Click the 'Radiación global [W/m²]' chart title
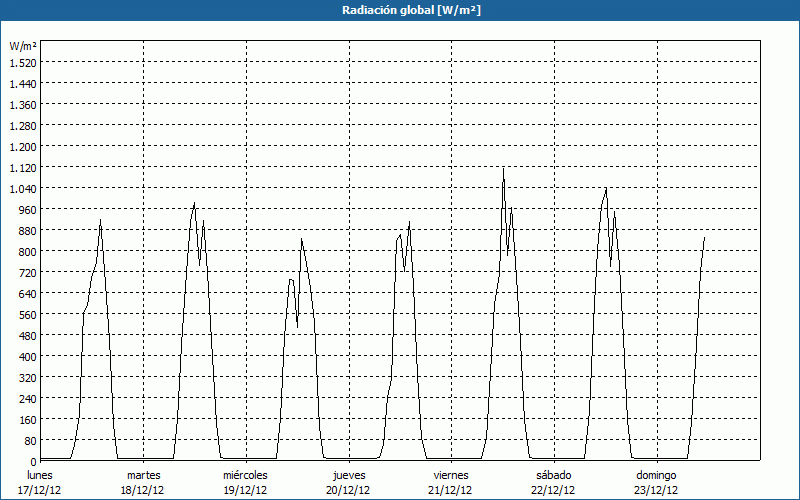The image size is (800, 500). coord(400,10)
